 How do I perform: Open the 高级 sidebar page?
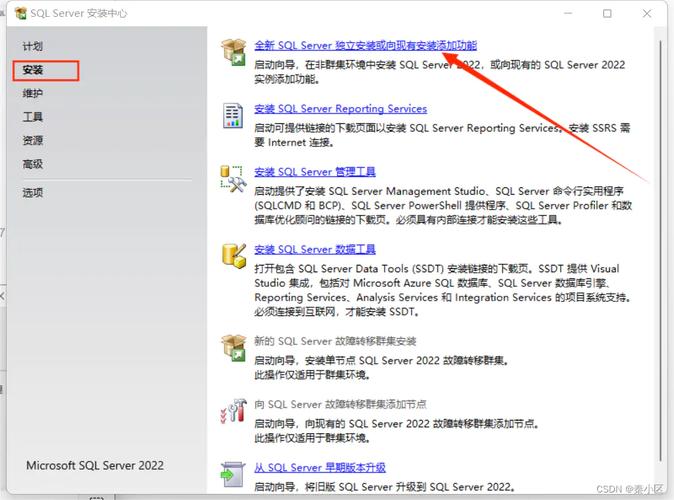[33, 164]
